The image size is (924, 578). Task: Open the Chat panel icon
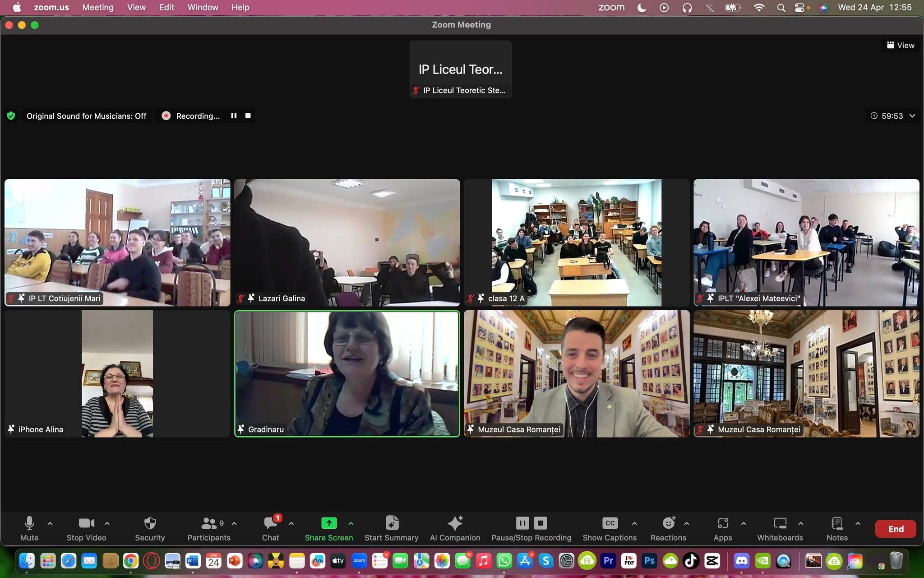pos(270,523)
